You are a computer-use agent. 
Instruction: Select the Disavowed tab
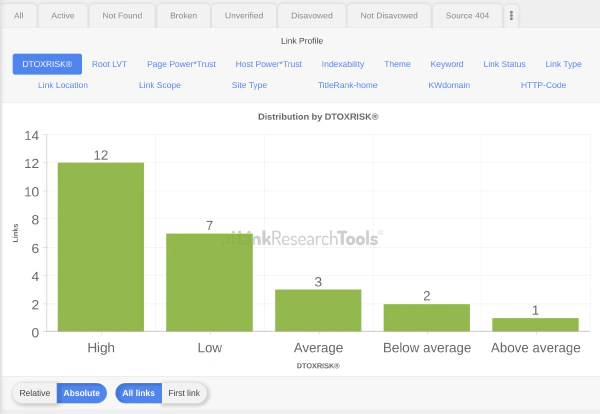click(x=312, y=16)
